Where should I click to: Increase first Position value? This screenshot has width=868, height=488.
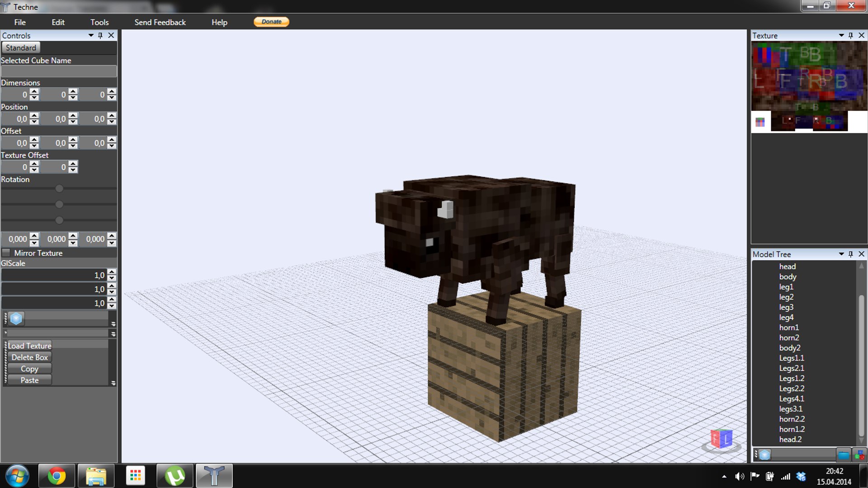click(34, 116)
